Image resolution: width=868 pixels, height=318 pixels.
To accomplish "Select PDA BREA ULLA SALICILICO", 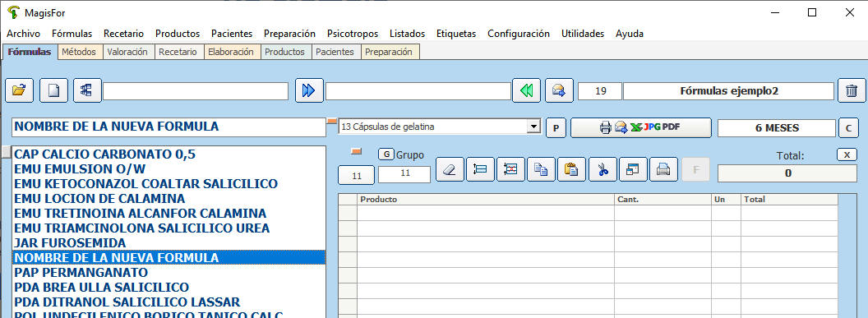I will (169, 288).
